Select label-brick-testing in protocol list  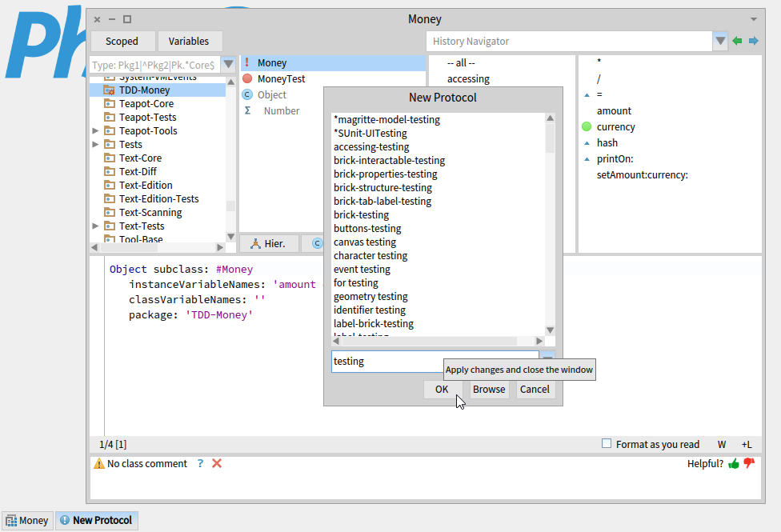click(374, 324)
